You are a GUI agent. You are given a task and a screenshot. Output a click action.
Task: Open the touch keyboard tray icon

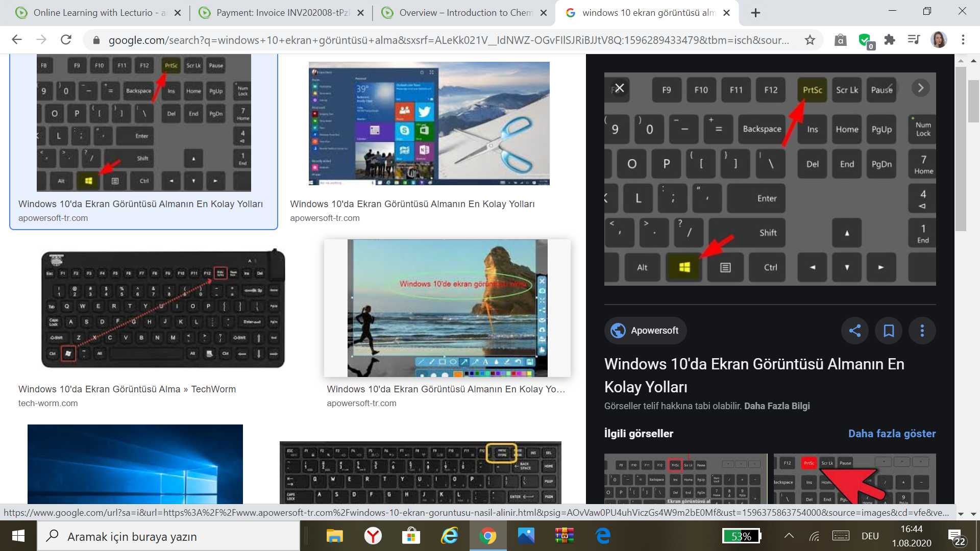(841, 536)
